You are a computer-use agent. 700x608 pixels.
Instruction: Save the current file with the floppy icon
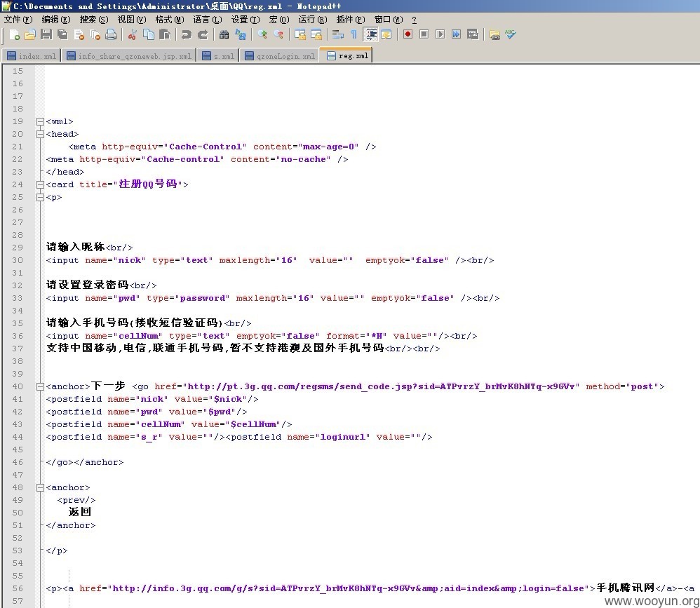(46, 35)
